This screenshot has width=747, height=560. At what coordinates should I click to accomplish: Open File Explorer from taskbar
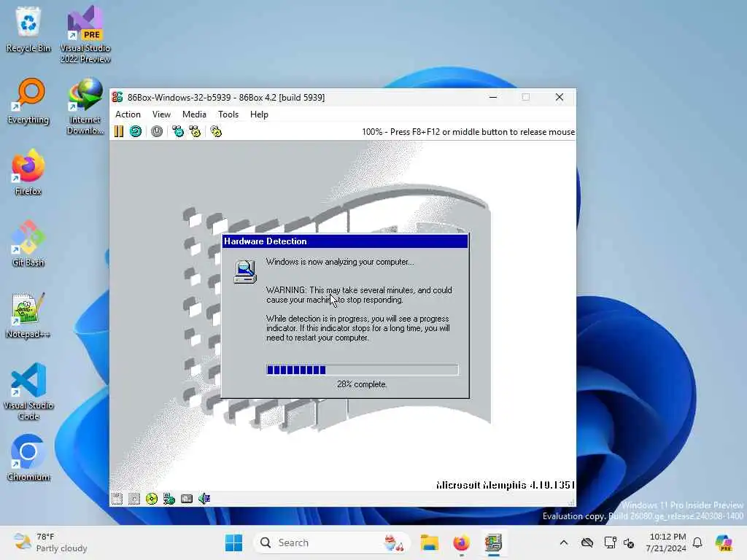[429, 542]
